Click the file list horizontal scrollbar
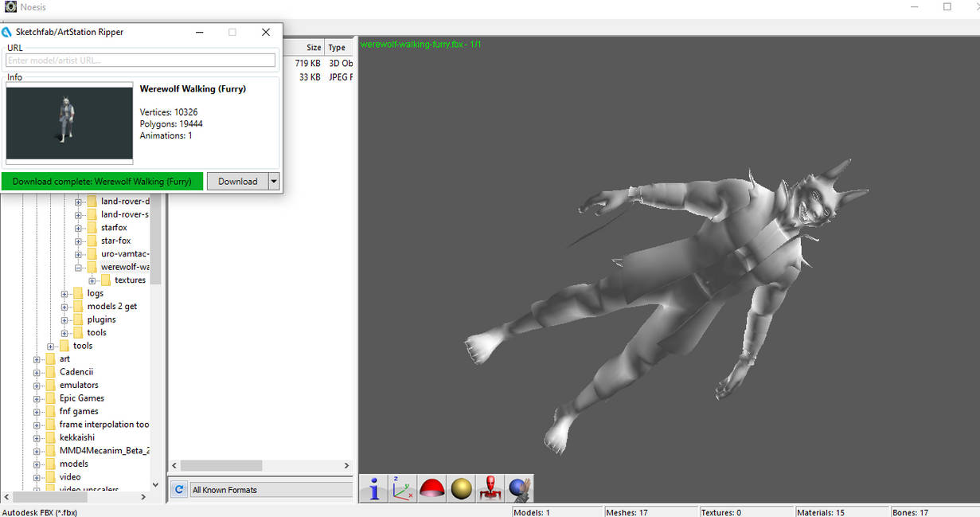 (x=221, y=465)
